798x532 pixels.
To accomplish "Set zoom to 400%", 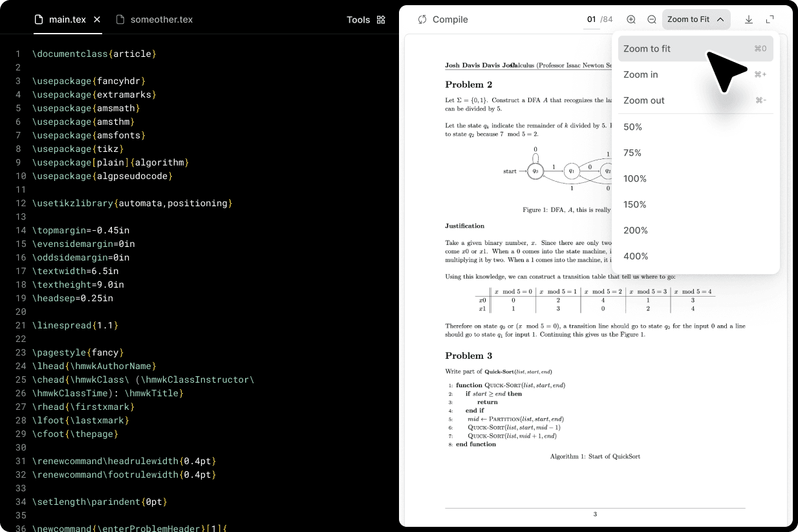I will point(695,256).
